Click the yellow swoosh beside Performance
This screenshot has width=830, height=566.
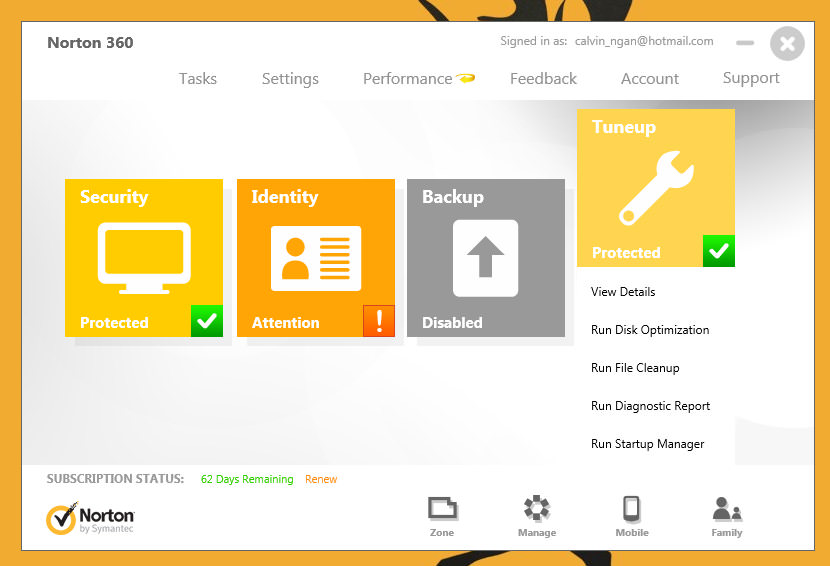tap(466, 78)
